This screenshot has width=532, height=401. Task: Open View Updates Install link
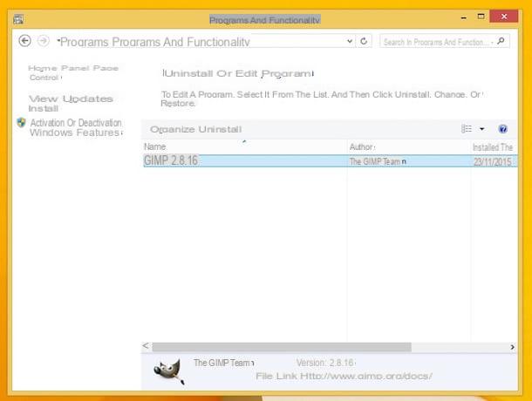click(71, 104)
